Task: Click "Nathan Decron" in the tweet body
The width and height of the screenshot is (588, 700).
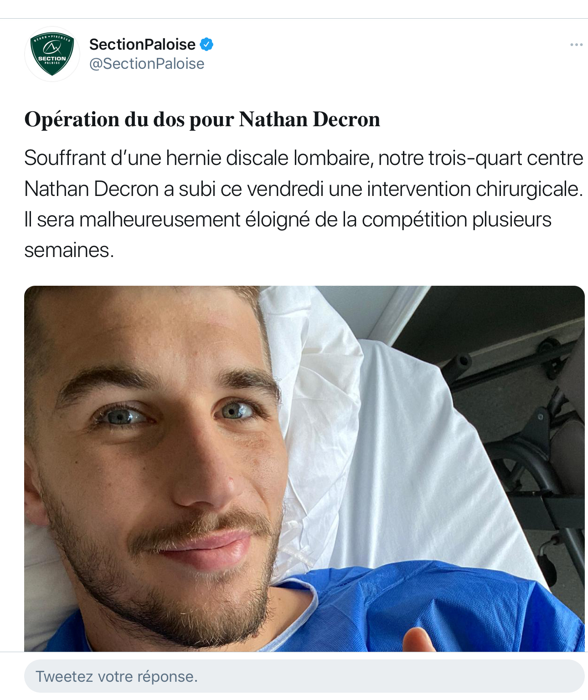Action: tap(91, 189)
